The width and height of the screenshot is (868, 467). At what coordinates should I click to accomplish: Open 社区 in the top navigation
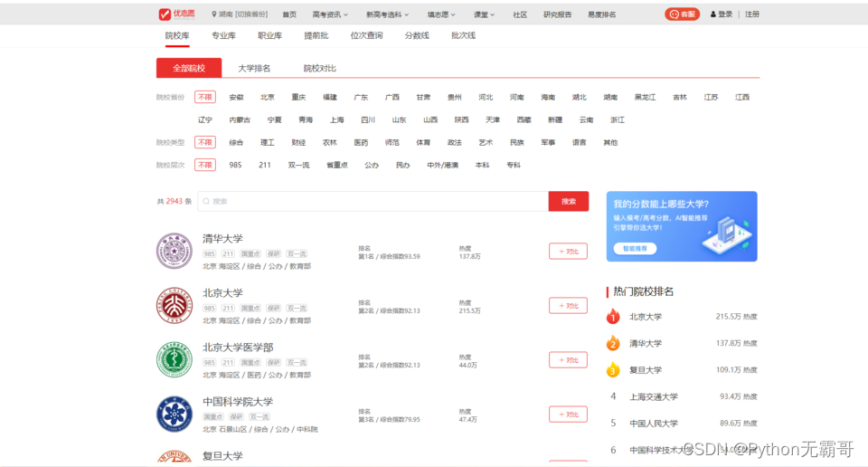pos(520,14)
